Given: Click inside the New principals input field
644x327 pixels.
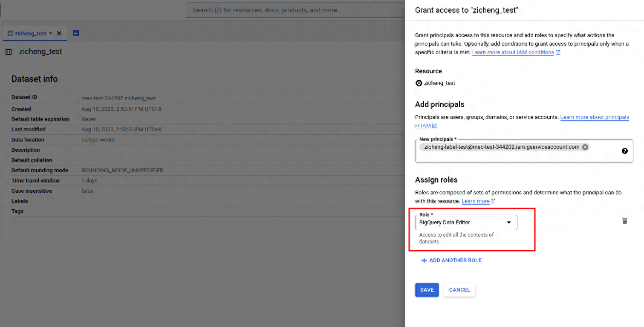Looking at the screenshot, I should [524, 151].
